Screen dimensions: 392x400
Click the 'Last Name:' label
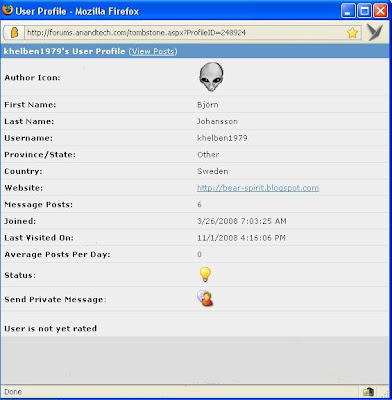29,121
